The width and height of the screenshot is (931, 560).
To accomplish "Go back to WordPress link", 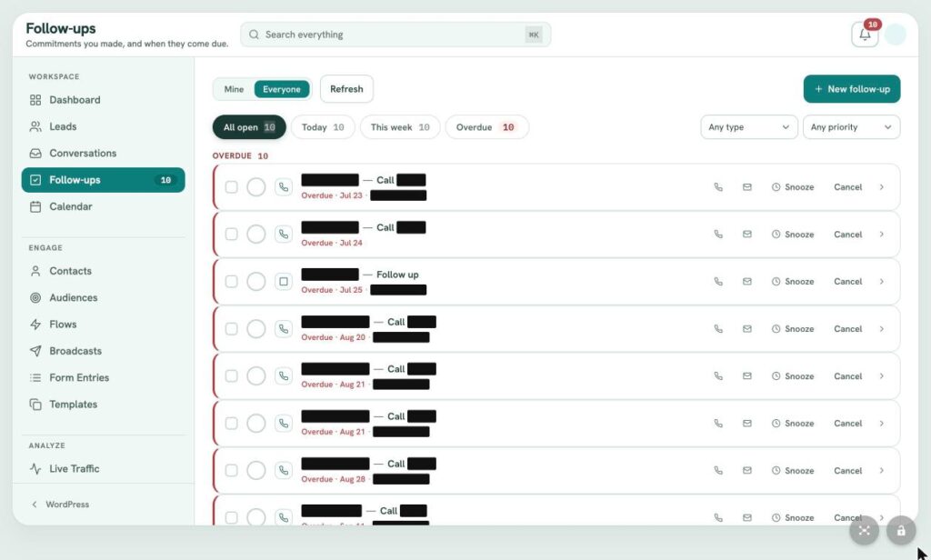I will pyautogui.click(x=61, y=505).
